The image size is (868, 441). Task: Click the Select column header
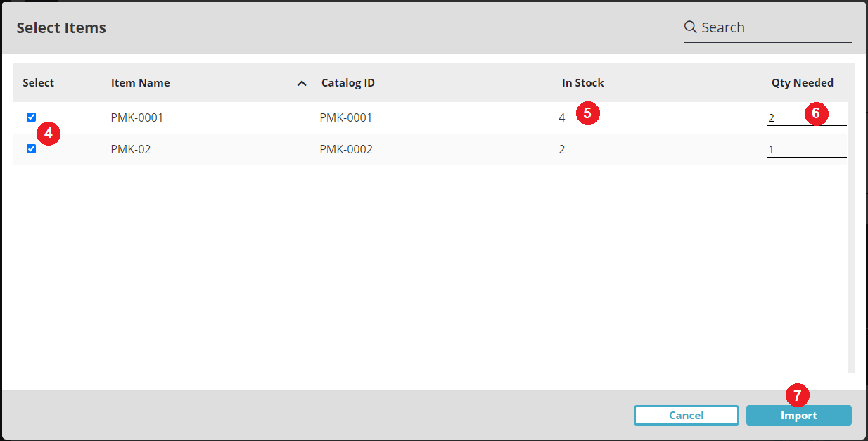pyautogui.click(x=37, y=82)
